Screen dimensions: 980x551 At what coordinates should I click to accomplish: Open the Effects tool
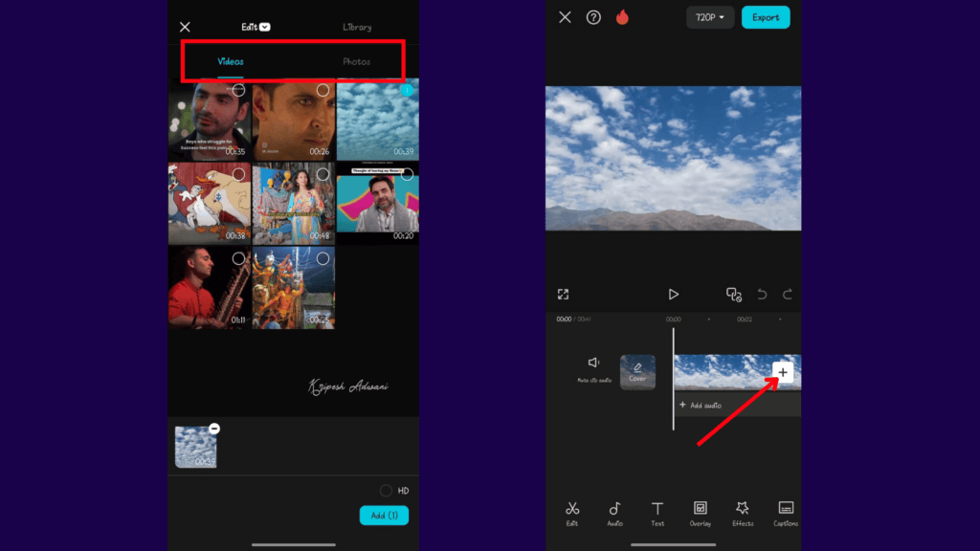click(x=743, y=514)
